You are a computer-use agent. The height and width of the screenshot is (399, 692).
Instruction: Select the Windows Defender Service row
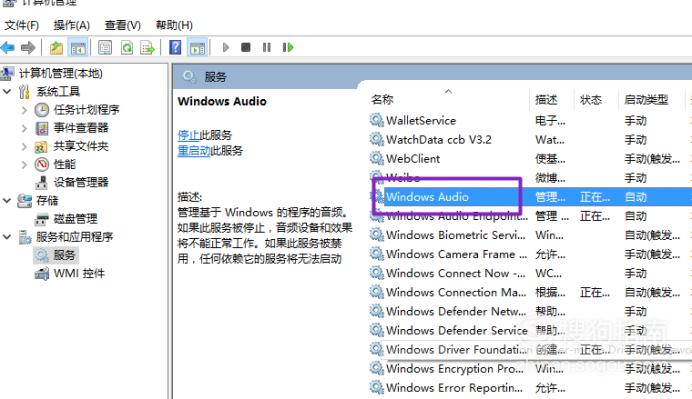530,330
